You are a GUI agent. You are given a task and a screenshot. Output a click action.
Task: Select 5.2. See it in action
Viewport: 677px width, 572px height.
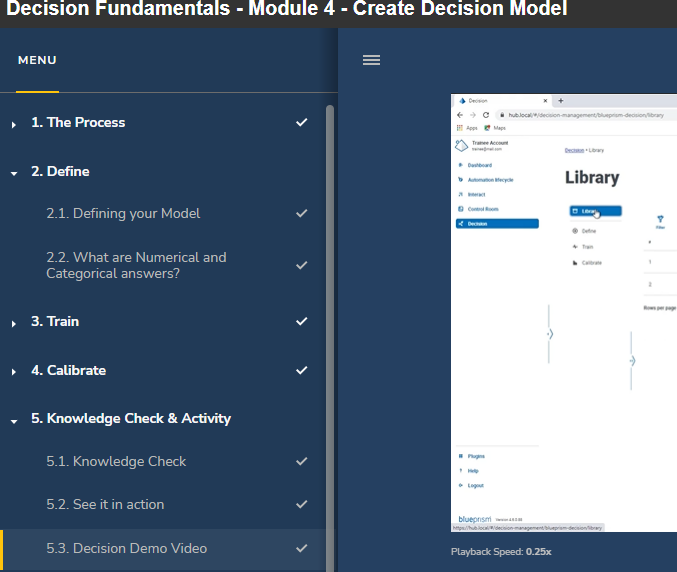(105, 504)
